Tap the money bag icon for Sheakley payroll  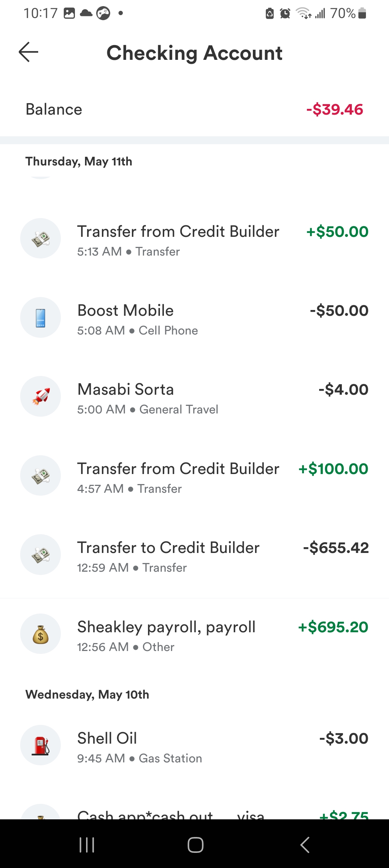point(40,634)
